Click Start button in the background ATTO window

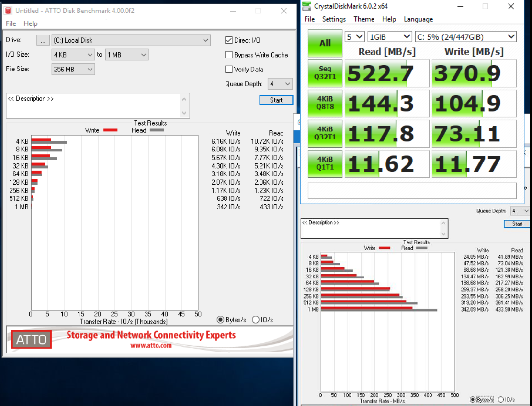[517, 224]
